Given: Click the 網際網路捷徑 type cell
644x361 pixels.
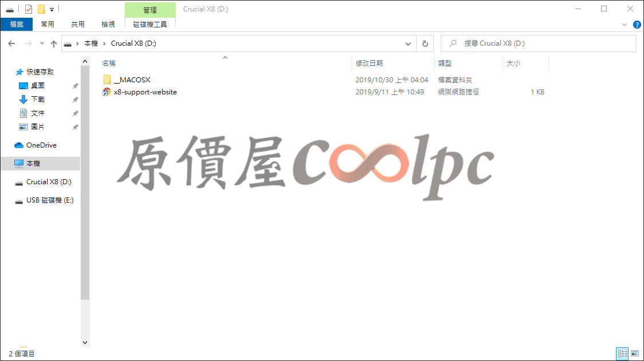Looking at the screenshot, I should click(459, 92).
